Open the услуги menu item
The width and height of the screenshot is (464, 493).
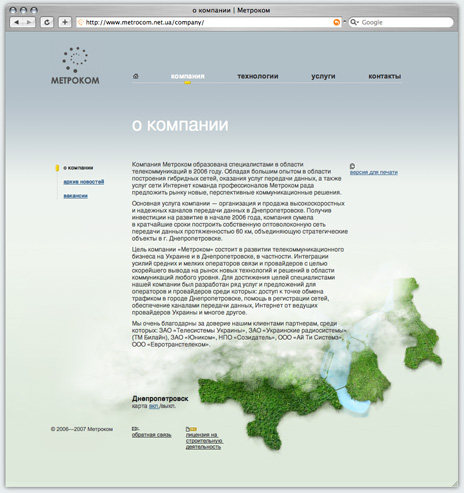[x=323, y=76]
